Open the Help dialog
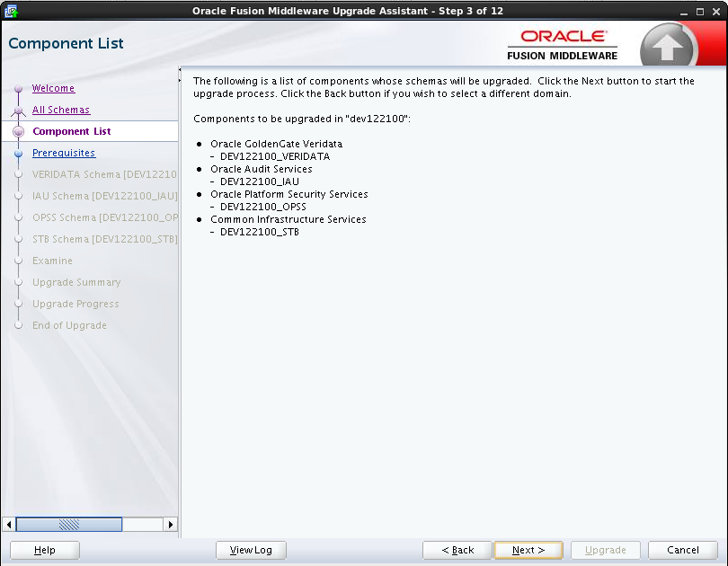 pyautogui.click(x=45, y=550)
